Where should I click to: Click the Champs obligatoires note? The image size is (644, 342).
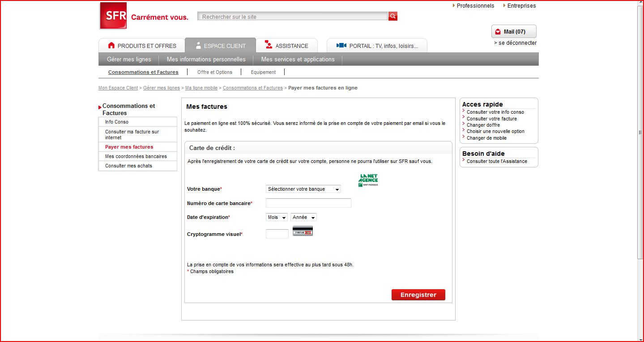point(210,271)
